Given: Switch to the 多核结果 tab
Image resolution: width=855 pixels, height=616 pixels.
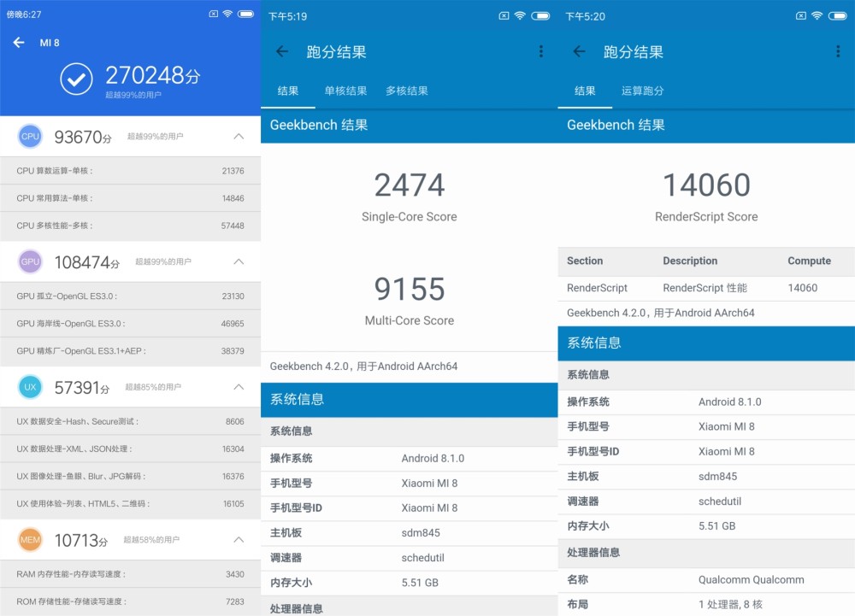Looking at the screenshot, I should (x=407, y=91).
